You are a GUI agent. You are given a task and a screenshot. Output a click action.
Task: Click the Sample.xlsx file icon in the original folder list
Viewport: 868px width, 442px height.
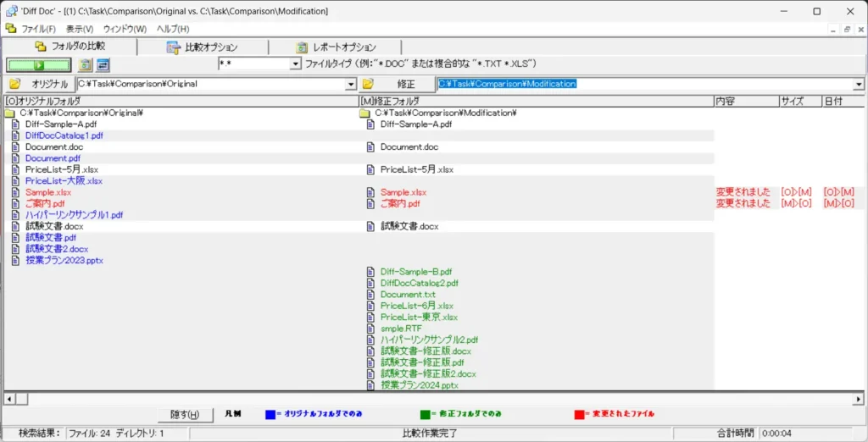click(14, 192)
